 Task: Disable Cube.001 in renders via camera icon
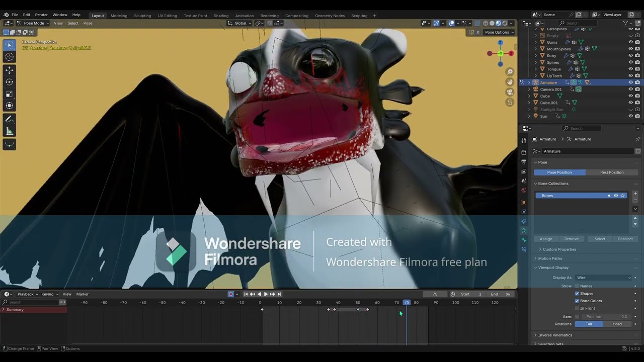tap(637, 103)
